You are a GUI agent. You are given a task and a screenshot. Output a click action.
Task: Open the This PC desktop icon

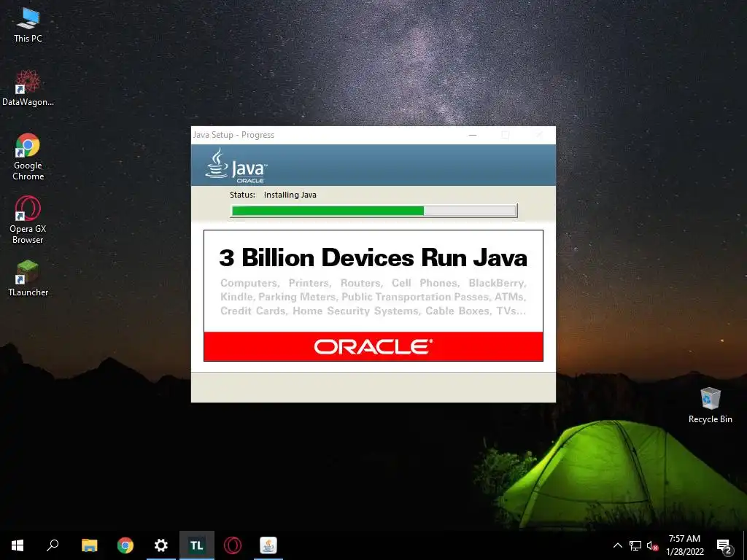click(28, 26)
